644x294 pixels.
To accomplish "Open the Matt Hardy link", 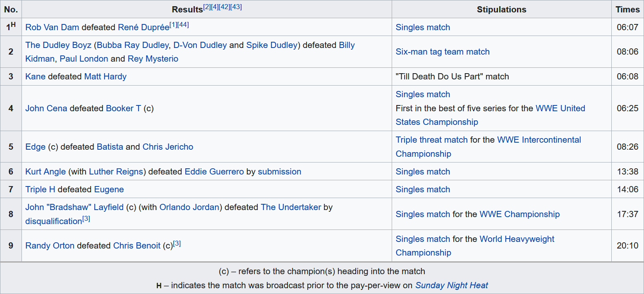I will (x=105, y=76).
